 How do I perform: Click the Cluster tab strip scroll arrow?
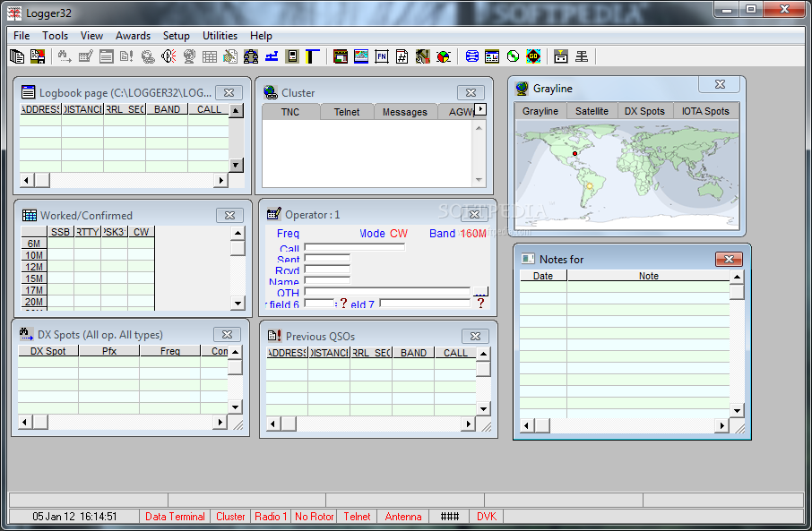click(481, 108)
